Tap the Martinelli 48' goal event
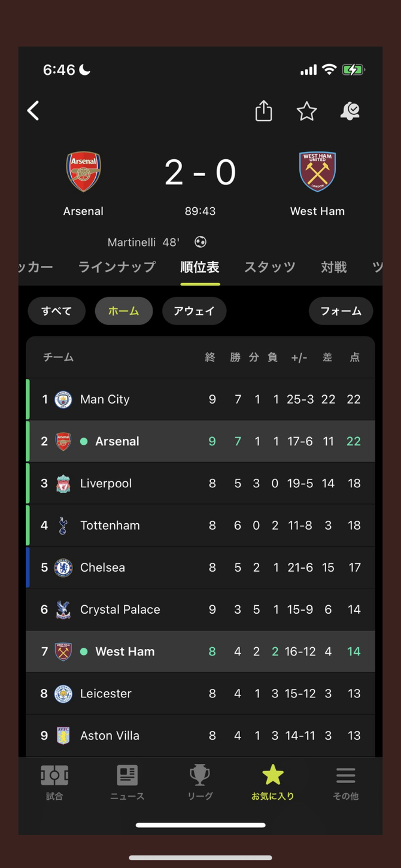401x868 pixels. click(x=144, y=242)
